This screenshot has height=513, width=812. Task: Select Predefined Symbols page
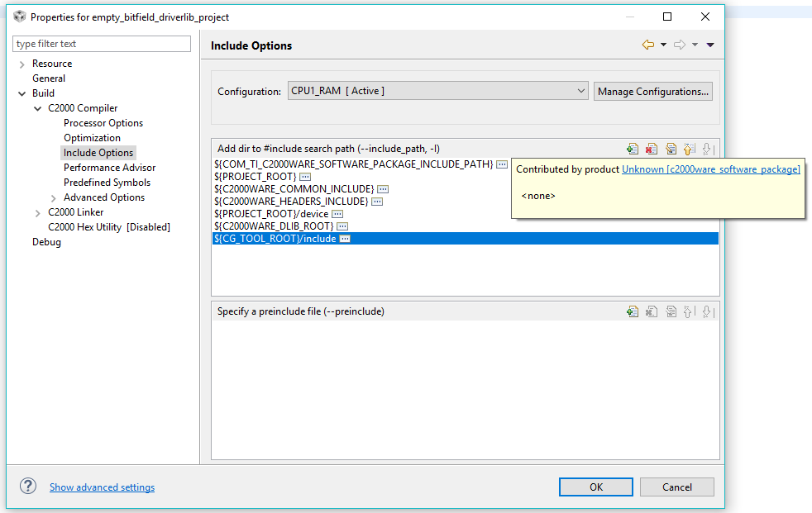[x=107, y=183]
